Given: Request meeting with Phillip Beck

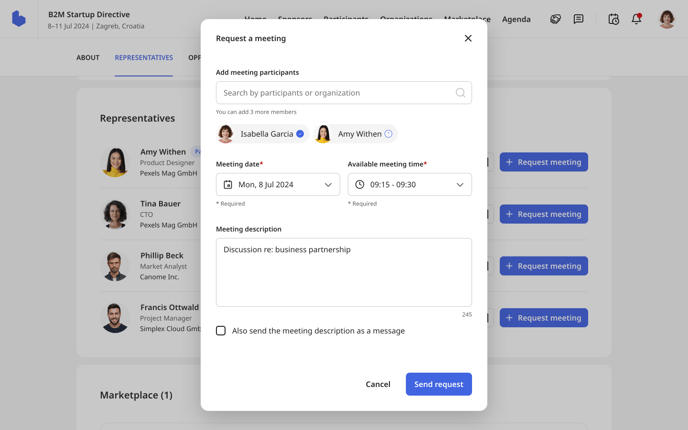Looking at the screenshot, I should 544,266.
